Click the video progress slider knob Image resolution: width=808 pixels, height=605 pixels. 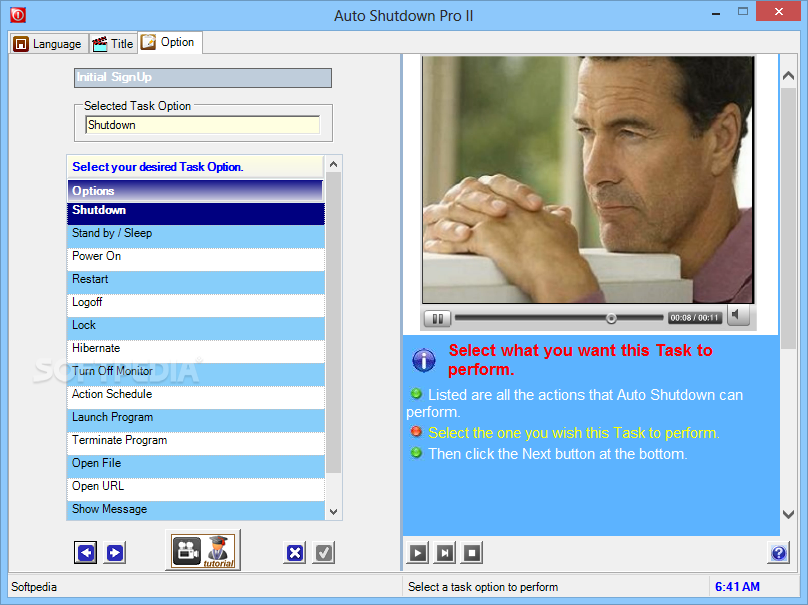[x=611, y=318]
